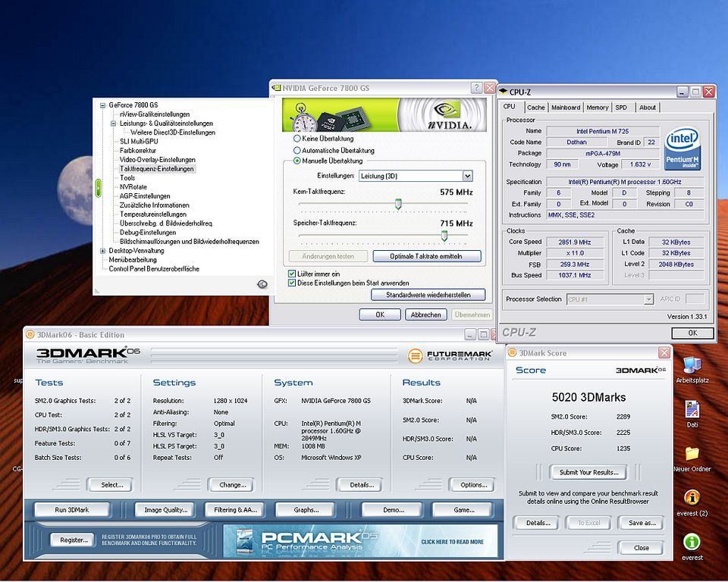728x582 pixels.
Task: Click the green slide-out handle on NVIDIA tree panel
Action: coord(98,187)
